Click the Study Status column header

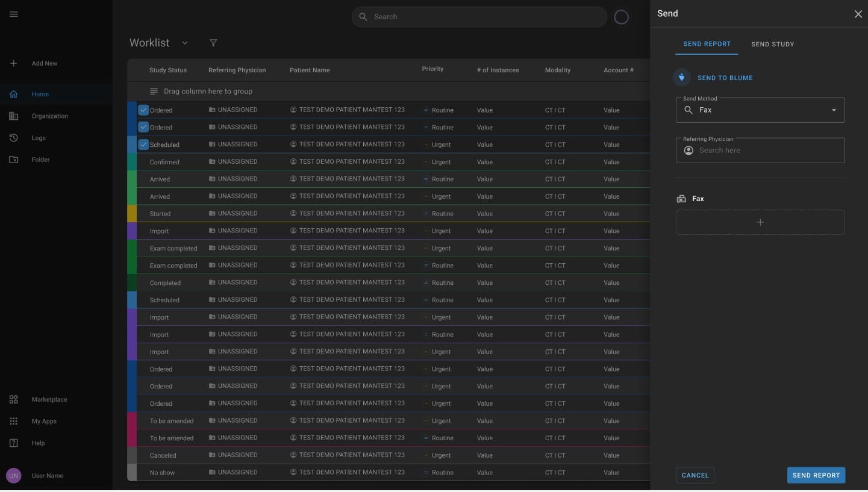(168, 70)
